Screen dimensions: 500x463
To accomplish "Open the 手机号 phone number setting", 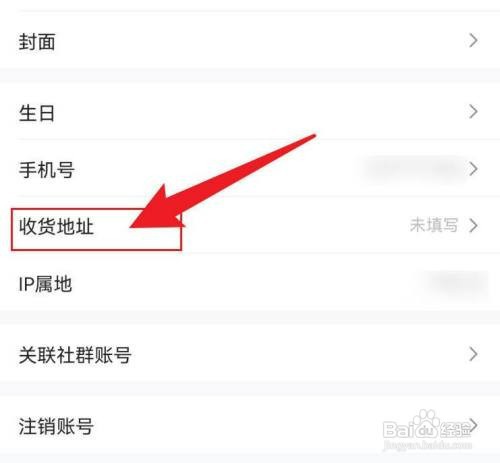I will 250,169.
